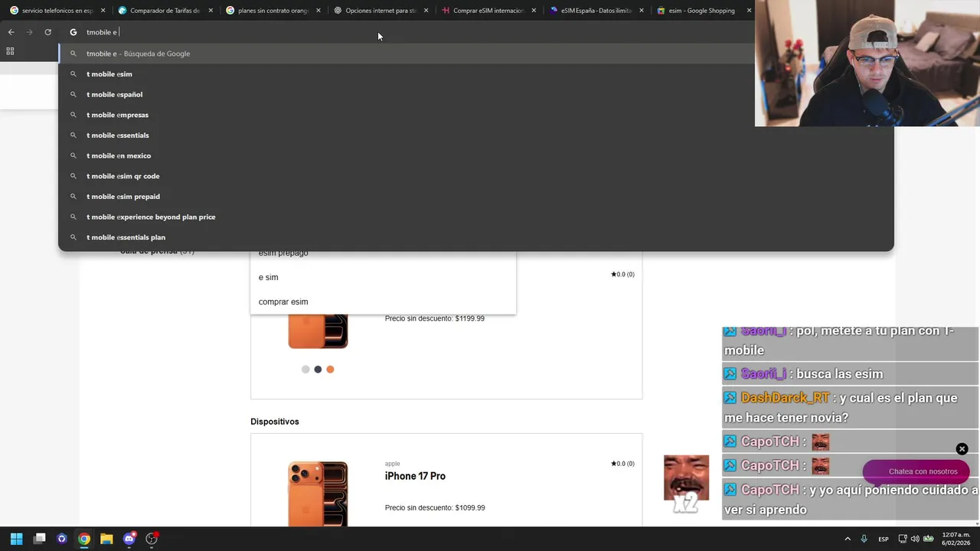980x551 pixels.
Task: Close the 'servicio telefonicos en esp' tab
Action: (103, 11)
